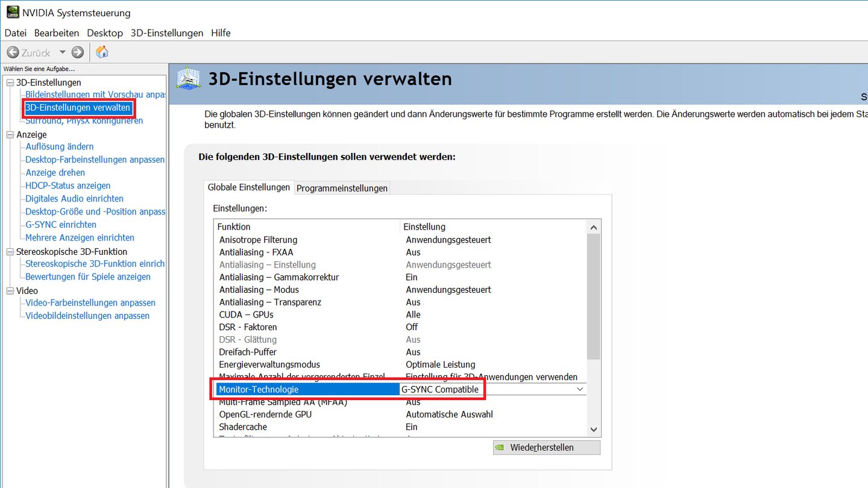Open Mehrere Anzeigen einrichten
868x488 pixels.
[x=80, y=237]
